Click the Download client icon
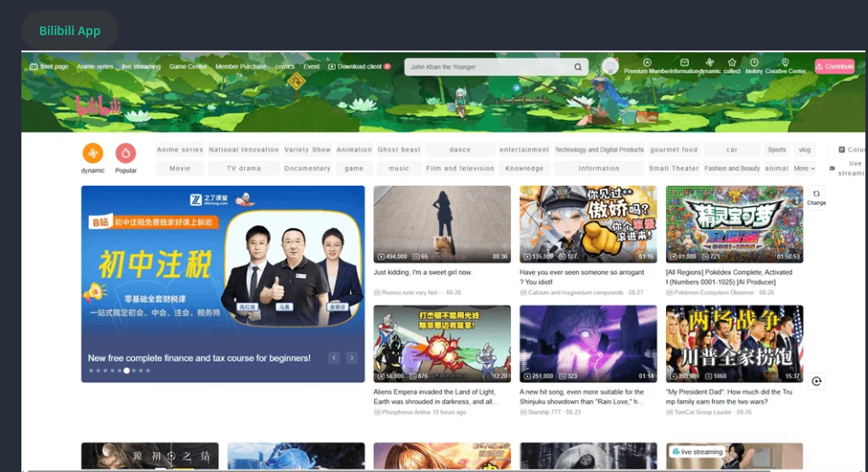 pos(331,67)
